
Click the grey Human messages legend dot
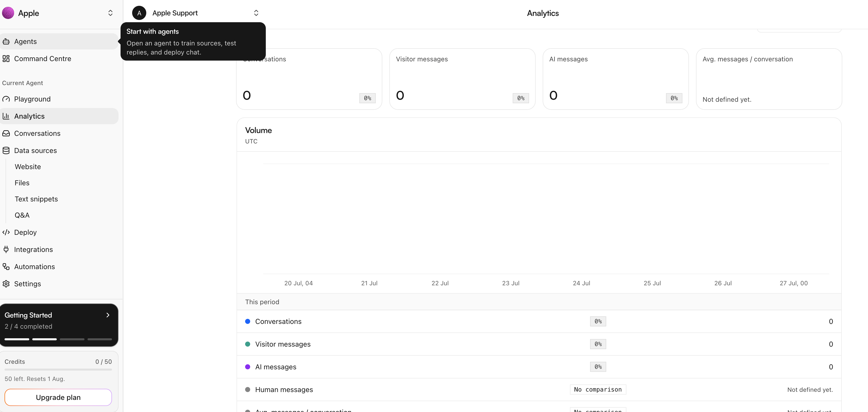pos(248,389)
